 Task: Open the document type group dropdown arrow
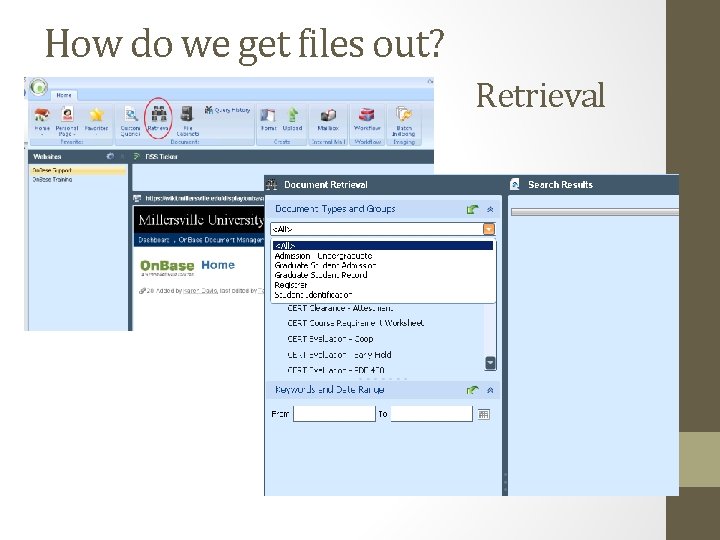pyautogui.click(x=489, y=229)
